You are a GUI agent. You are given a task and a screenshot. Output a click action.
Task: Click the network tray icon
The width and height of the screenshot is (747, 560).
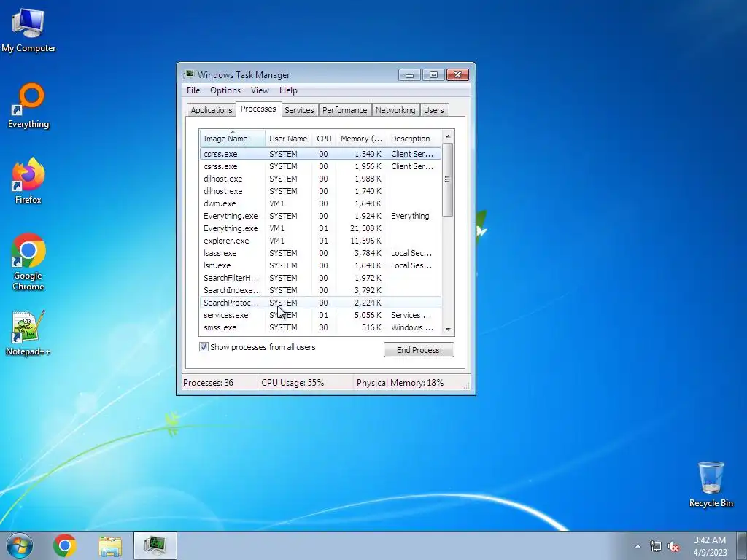(x=656, y=546)
